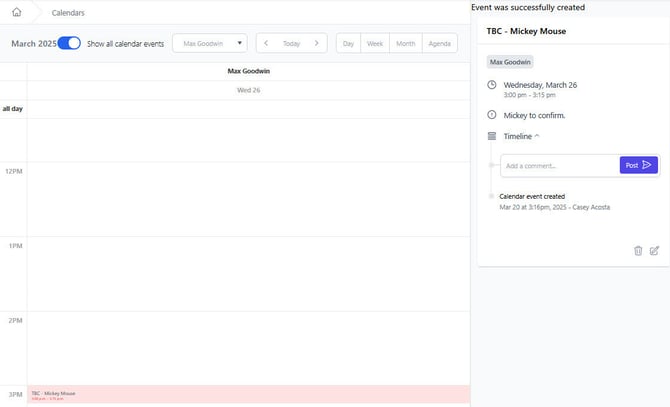Click the 3PM time label
The width and height of the screenshot is (670, 407).
click(x=15, y=394)
